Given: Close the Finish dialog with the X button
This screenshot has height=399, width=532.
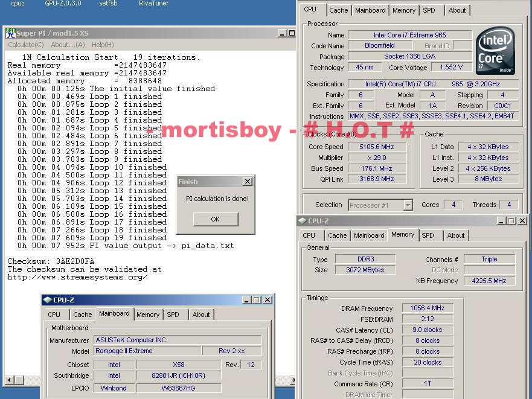Looking at the screenshot, I should click(248, 182).
